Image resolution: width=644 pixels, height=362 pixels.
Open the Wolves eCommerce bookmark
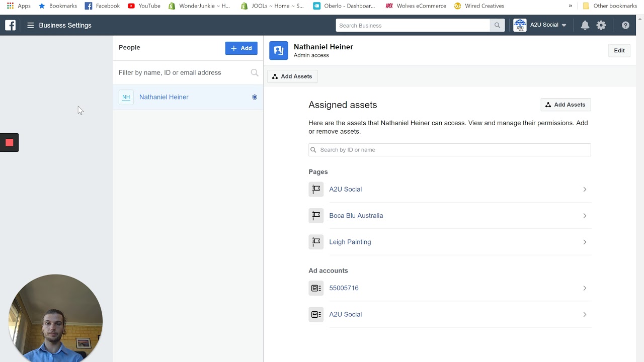point(416,6)
